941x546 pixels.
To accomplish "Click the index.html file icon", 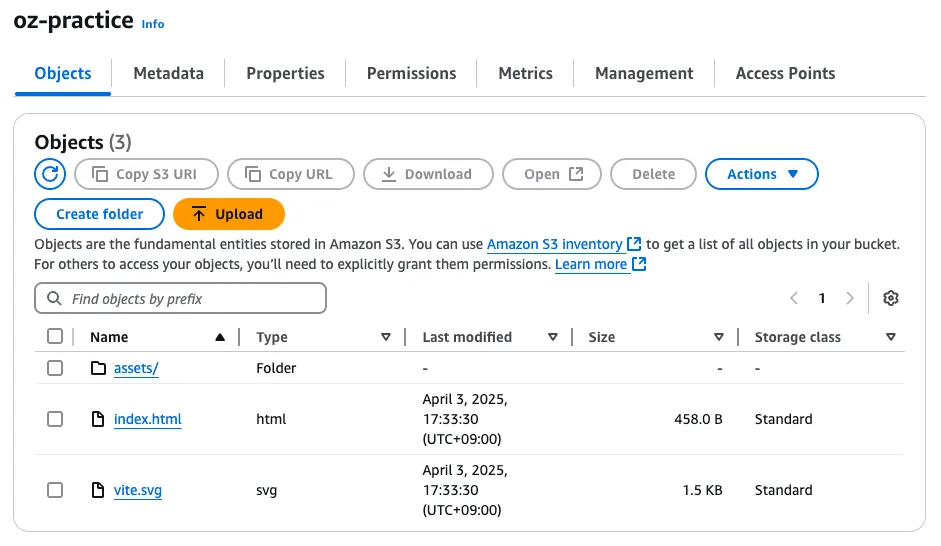I will click(98, 419).
